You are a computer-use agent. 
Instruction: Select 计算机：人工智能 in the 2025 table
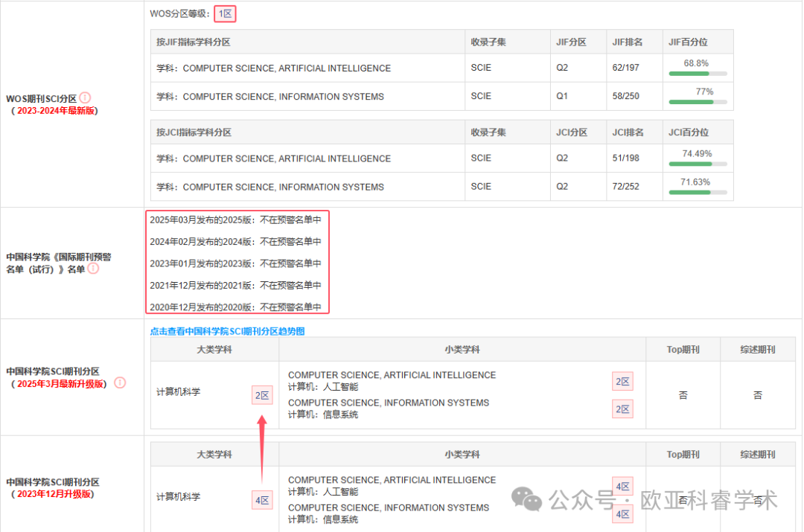[x=323, y=387]
